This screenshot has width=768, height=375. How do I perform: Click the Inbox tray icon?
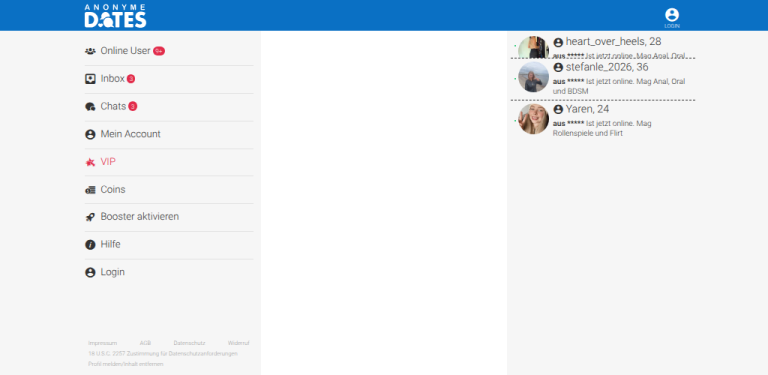pos(90,79)
